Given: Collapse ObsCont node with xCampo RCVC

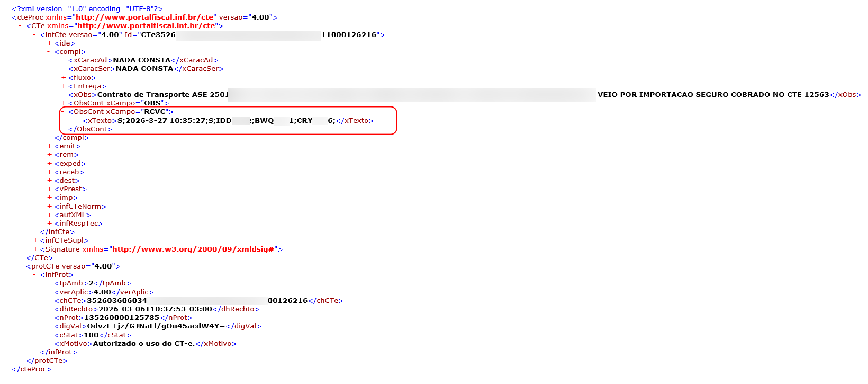Looking at the screenshot, I should click(x=64, y=112).
